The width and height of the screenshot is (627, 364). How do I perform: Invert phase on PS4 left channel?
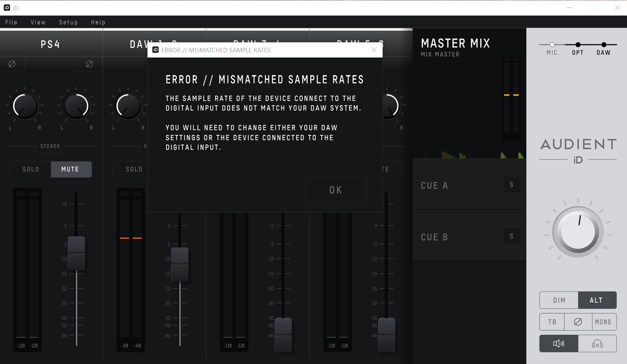click(12, 64)
